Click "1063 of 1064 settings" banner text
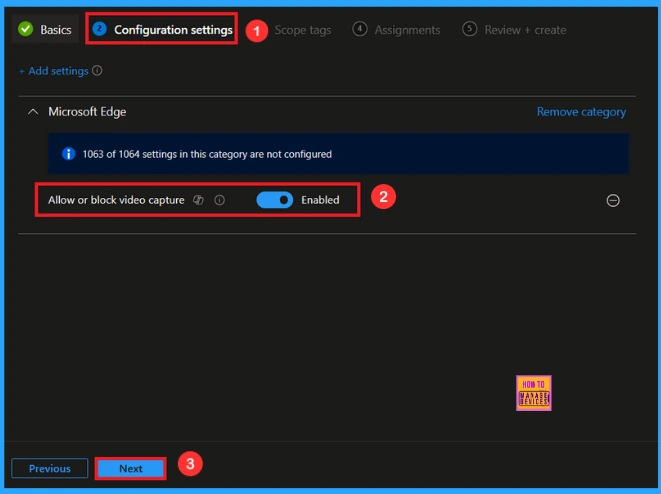Screen dimensions: 661x494 [207, 154]
